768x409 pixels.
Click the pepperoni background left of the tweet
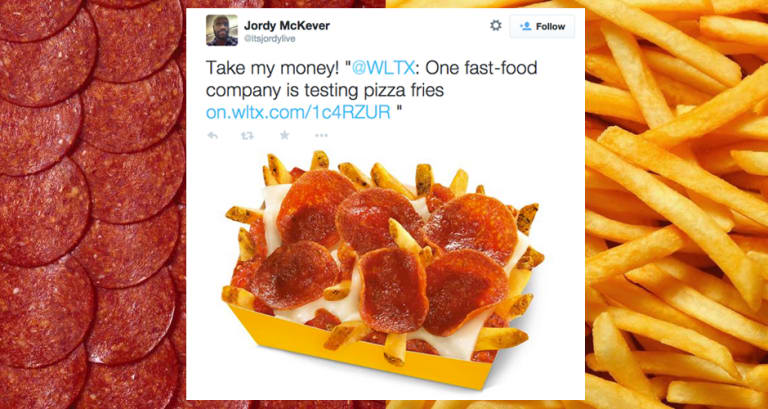tap(93, 204)
